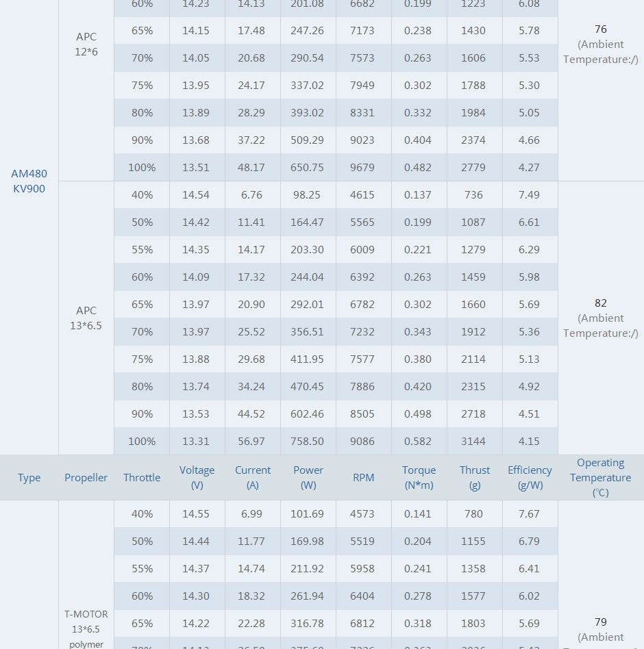Click the Voltage (V) column header
The height and width of the screenshot is (649, 644).
point(197,478)
